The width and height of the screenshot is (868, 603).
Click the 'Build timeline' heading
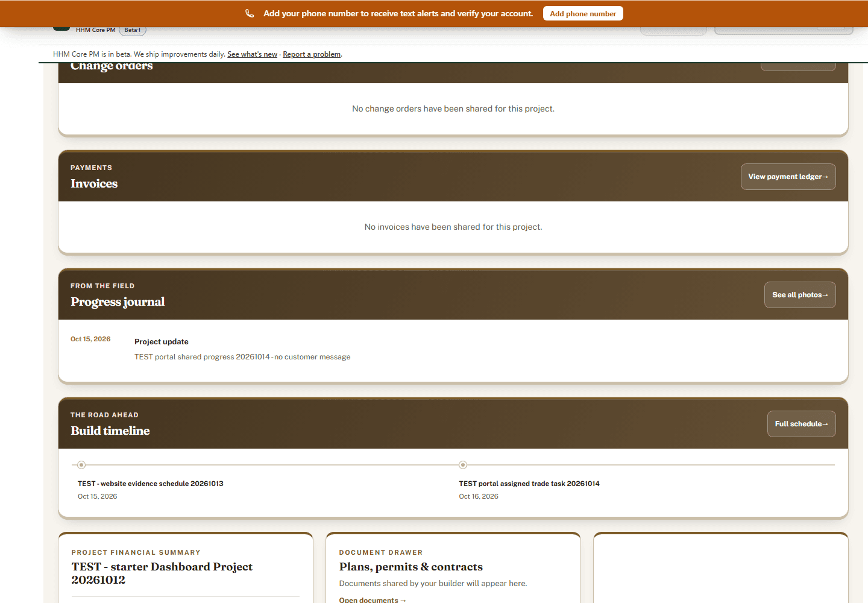point(110,431)
